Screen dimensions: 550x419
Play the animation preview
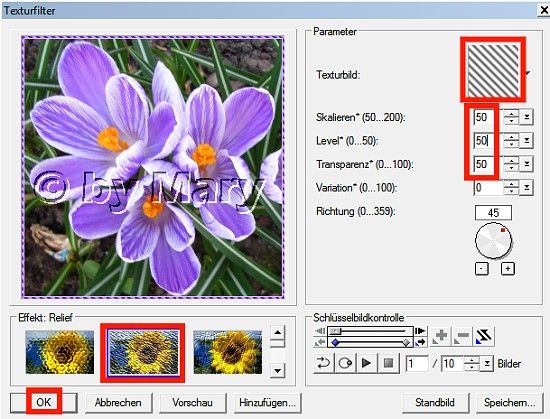[367, 363]
